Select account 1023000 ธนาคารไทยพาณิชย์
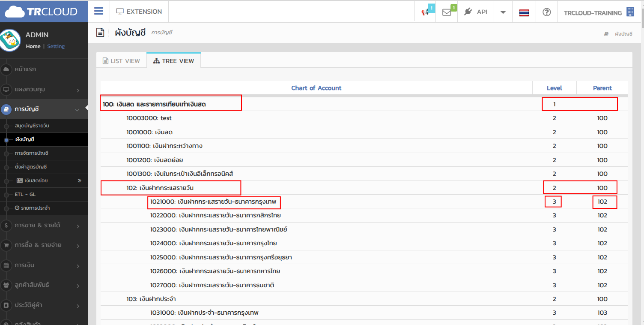 click(x=218, y=229)
